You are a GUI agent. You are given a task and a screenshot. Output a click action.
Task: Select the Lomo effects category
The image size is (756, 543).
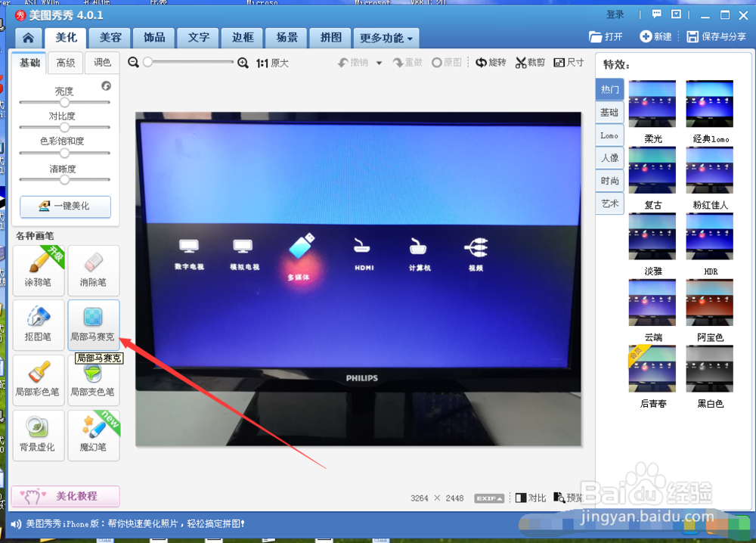click(x=610, y=135)
